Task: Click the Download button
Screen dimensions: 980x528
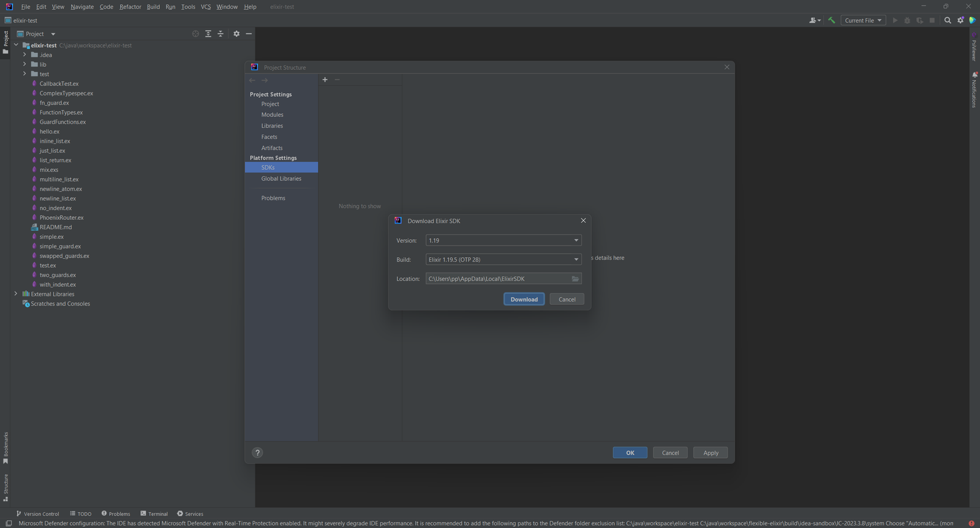Action: coord(524,300)
